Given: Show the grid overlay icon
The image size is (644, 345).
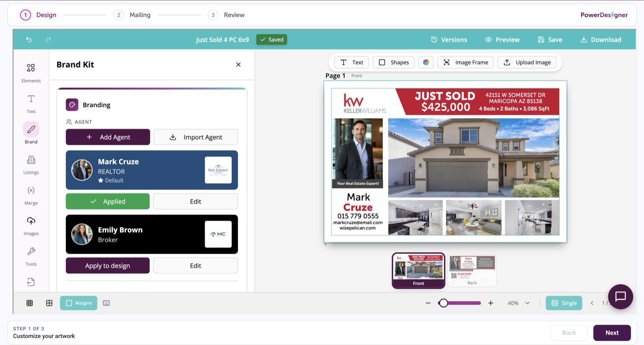Looking at the screenshot, I should (30, 303).
